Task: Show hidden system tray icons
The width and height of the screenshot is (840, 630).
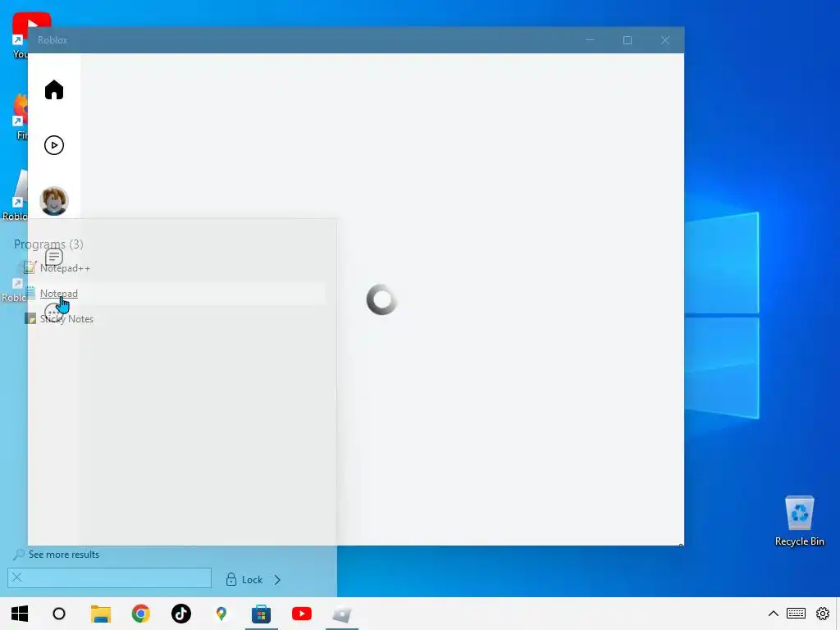Action: pos(773,614)
